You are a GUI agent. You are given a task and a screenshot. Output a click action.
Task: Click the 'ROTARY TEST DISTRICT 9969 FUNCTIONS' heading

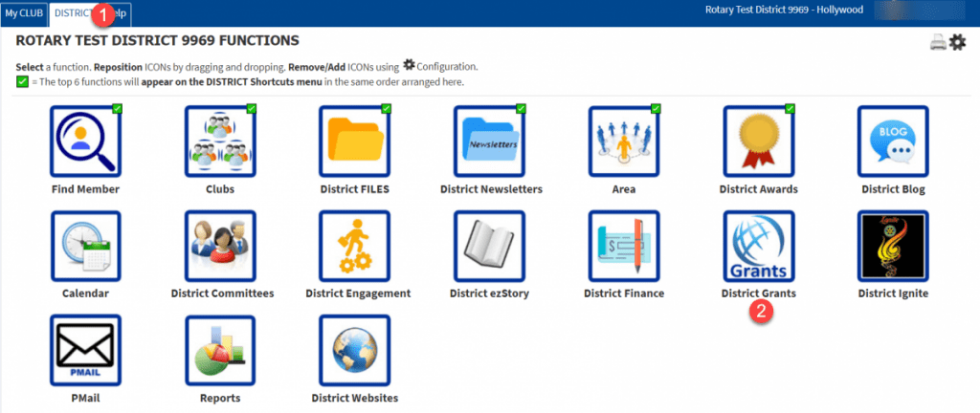click(157, 41)
